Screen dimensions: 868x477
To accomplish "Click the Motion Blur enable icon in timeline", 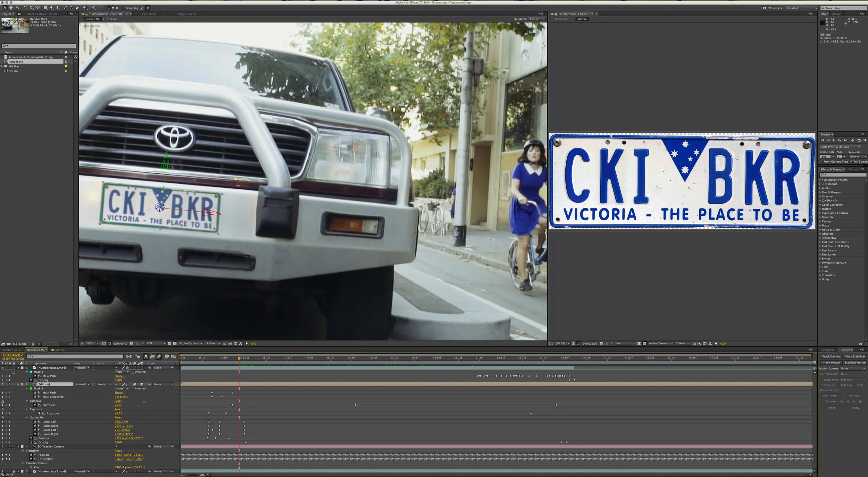I will click(x=159, y=356).
